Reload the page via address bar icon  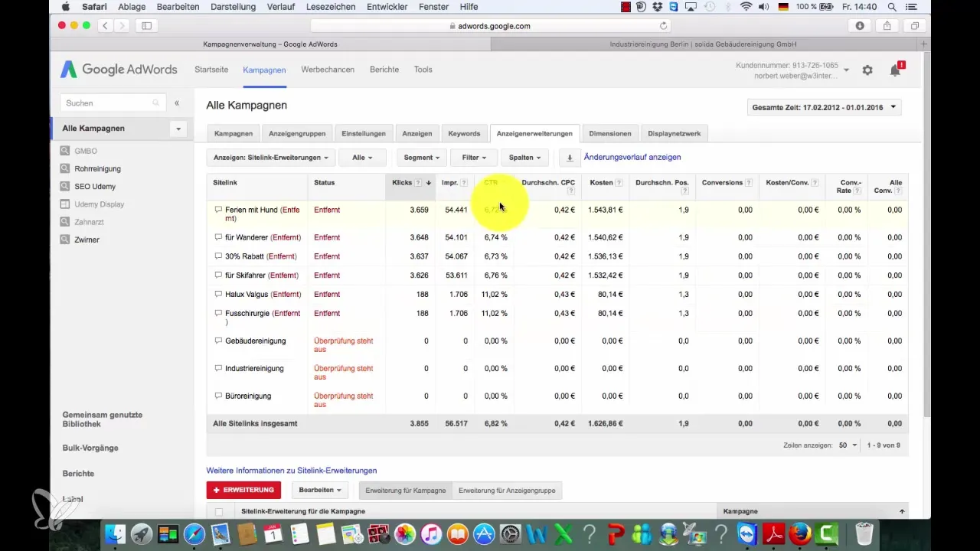click(x=663, y=25)
